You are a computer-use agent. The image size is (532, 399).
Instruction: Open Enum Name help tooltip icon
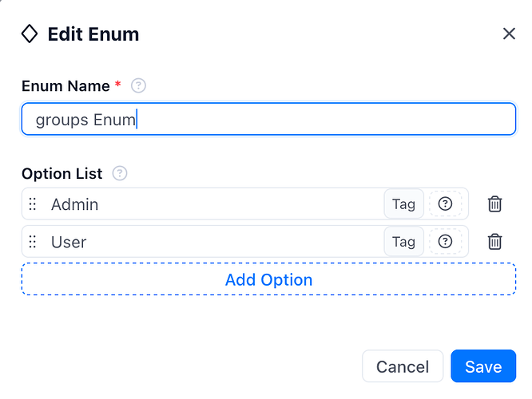(x=138, y=85)
